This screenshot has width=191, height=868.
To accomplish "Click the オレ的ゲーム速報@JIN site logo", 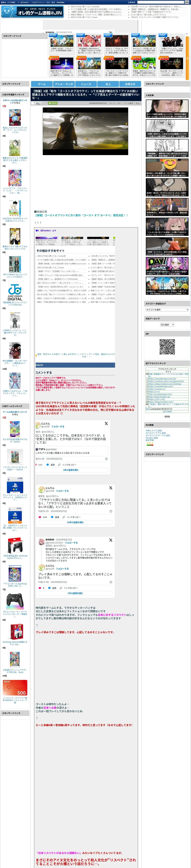I will 32,12.
